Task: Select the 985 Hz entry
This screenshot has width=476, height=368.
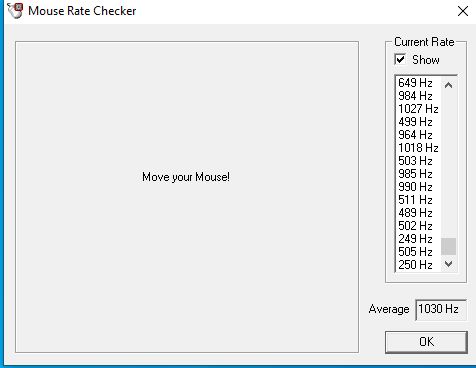Action: 419,174
